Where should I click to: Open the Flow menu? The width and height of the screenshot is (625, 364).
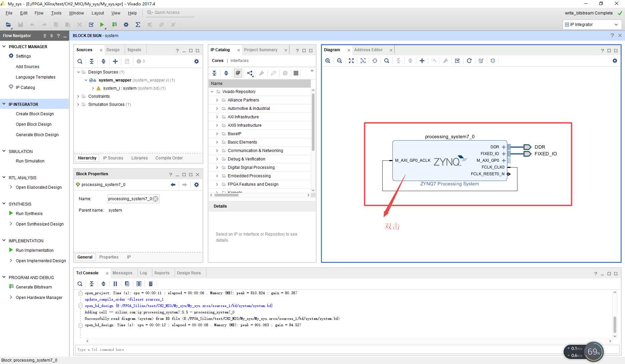39,13
